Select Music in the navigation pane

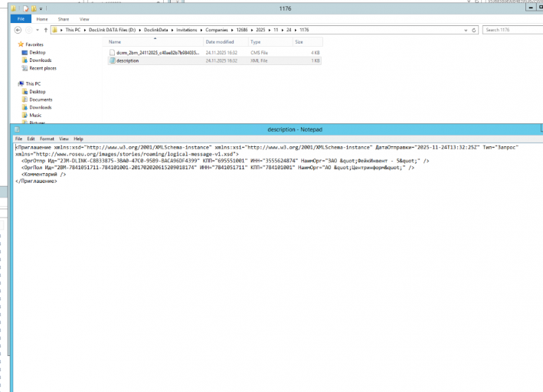click(35, 115)
